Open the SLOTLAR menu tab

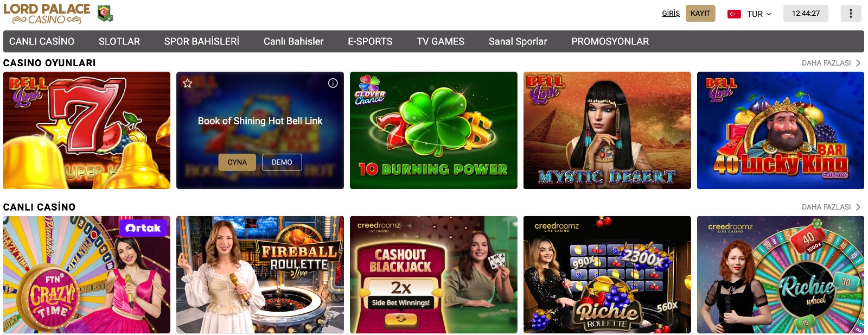pos(119,41)
